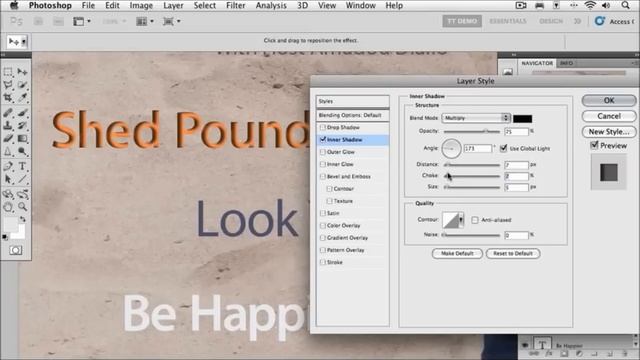Click the New Style button
Image resolution: width=640 pixels, height=360 pixels.
point(609,131)
